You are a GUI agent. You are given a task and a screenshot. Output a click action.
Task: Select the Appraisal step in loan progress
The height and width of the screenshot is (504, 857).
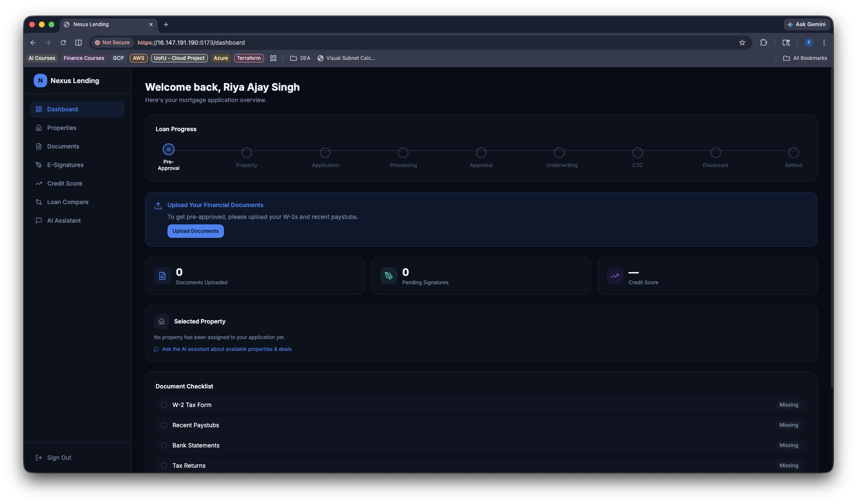(x=481, y=153)
